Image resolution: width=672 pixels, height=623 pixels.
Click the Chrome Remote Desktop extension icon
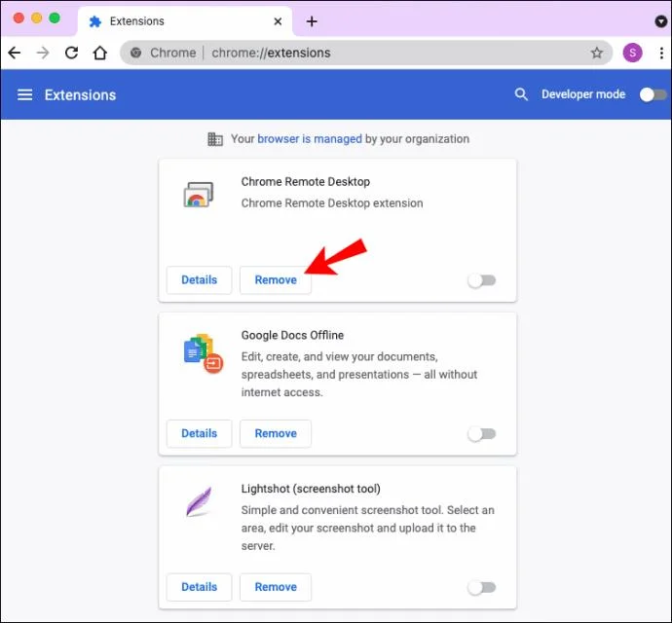199,194
